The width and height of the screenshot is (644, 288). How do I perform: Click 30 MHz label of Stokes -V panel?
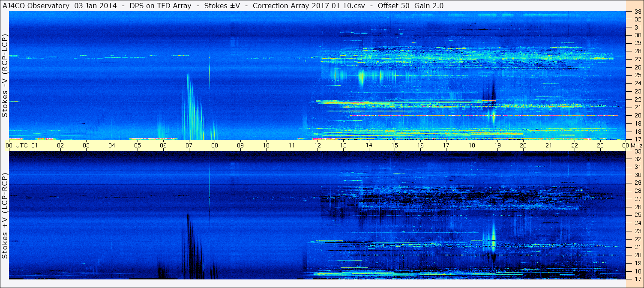(x=638, y=35)
